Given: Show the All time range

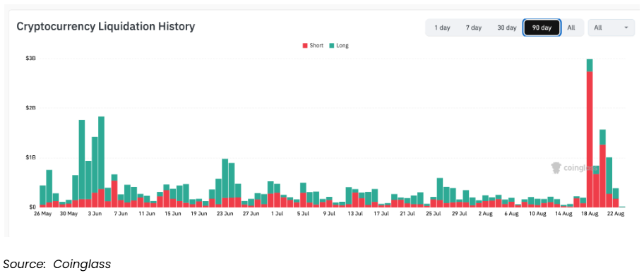Looking at the screenshot, I should click(x=571, y=28).
